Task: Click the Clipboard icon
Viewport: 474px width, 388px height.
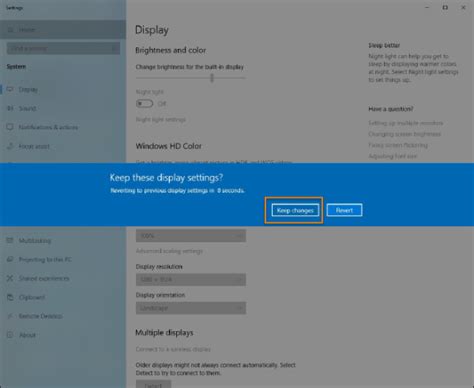Action: pos(10,297)
